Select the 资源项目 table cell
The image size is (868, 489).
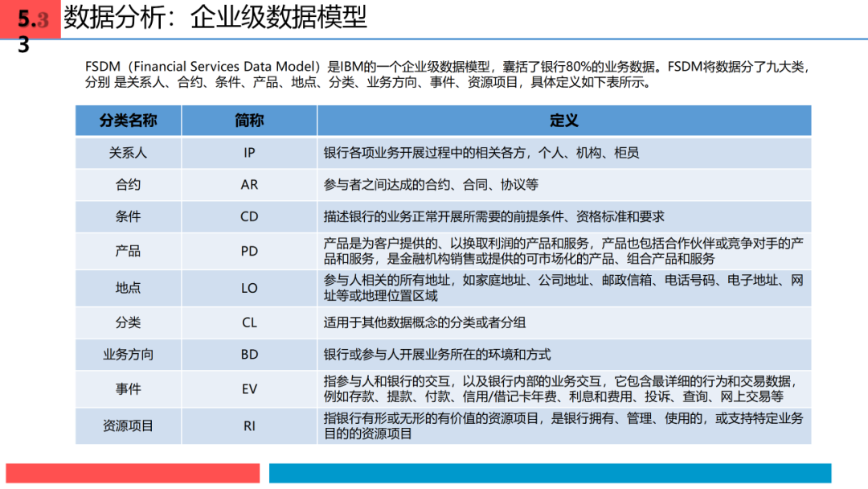click(x=129, y=426)
